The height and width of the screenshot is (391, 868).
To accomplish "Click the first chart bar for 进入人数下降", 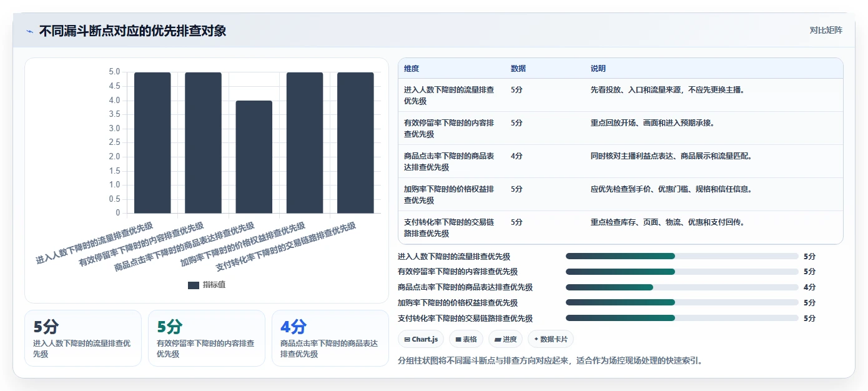I will (152, 142).
